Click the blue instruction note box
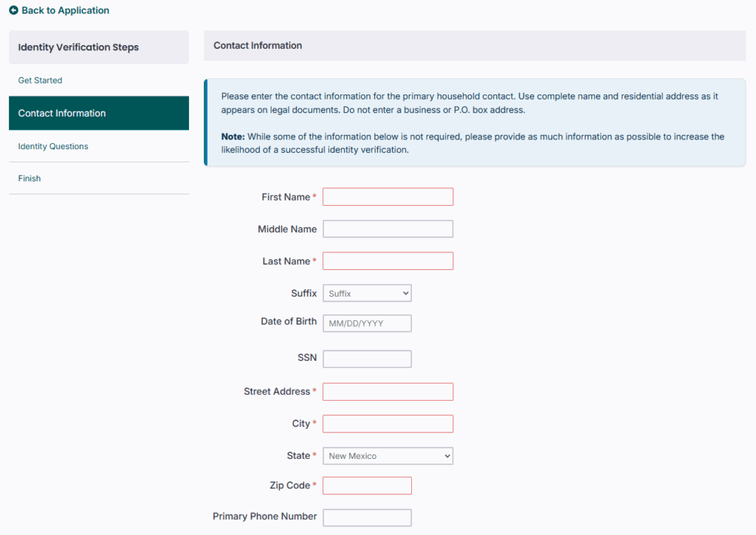 coord(474,122)
